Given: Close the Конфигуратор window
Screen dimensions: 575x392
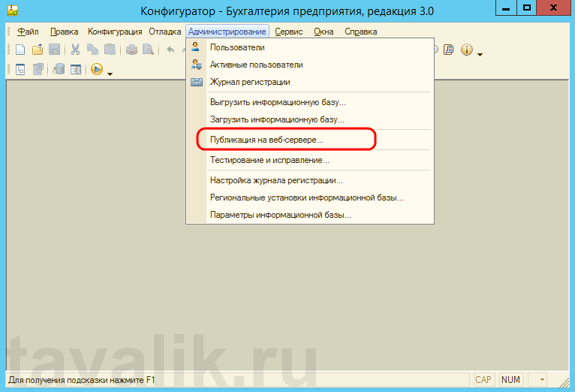Looking at the screenshot, I should [x=553, y=8].
